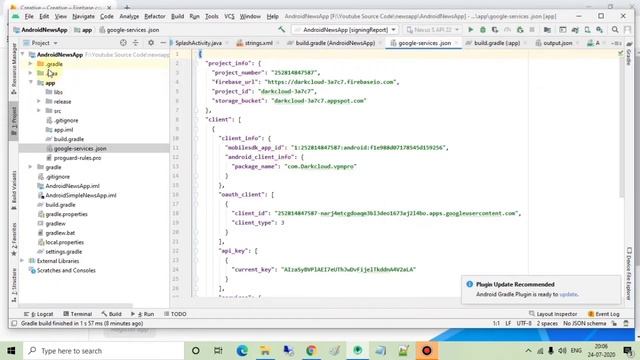Open Project panel gear settings
Screen dimensions: 640x360
pos(151,42)
